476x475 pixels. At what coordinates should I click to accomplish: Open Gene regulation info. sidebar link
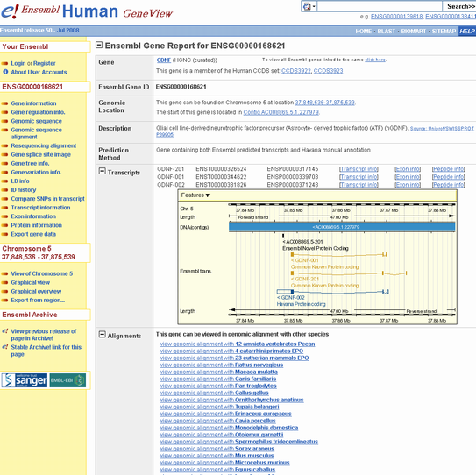[x=38, y=112]
